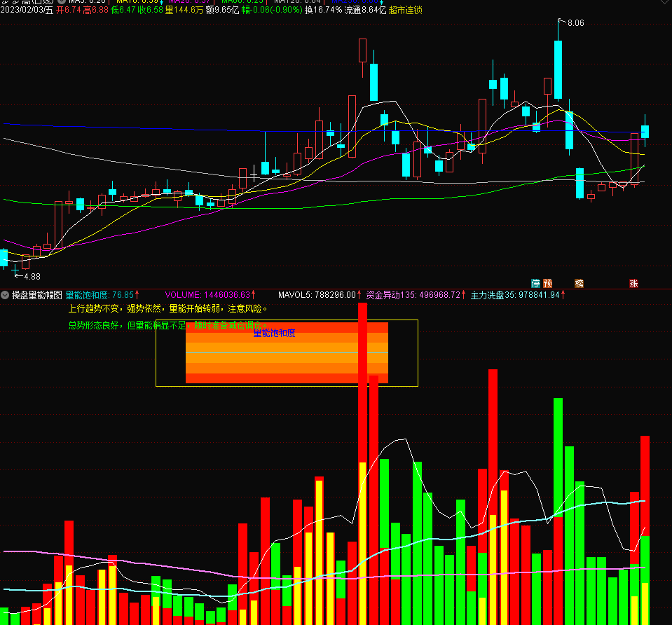This screenshot has width=672, height=625.
Task: Click the change value 幅-0.06(-0.90%)
Action: point(272,10)
